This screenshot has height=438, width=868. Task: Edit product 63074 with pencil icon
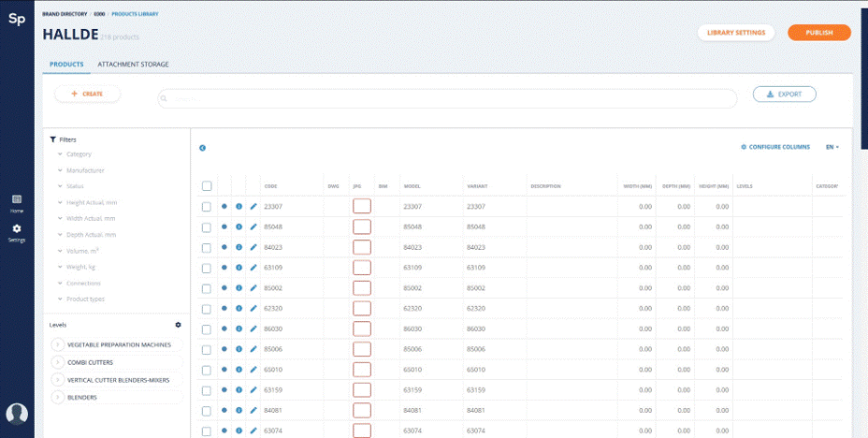click(253, 431)
